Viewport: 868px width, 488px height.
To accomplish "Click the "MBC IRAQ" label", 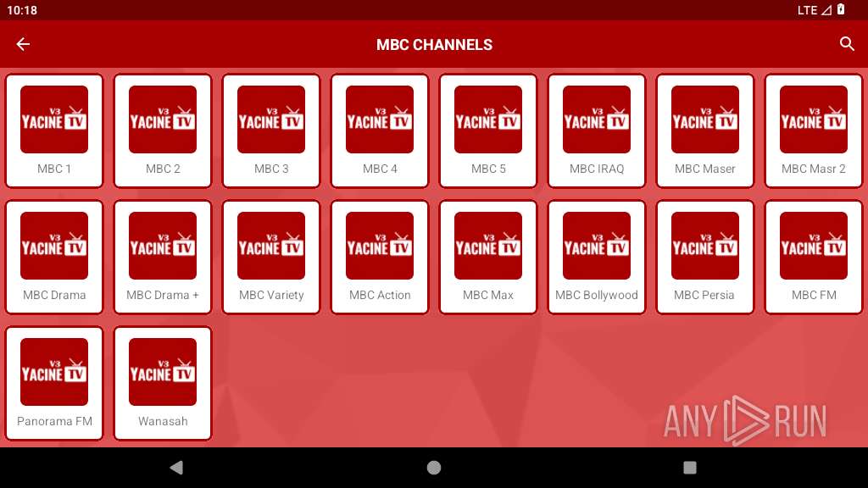I will (x=597, y=169).
